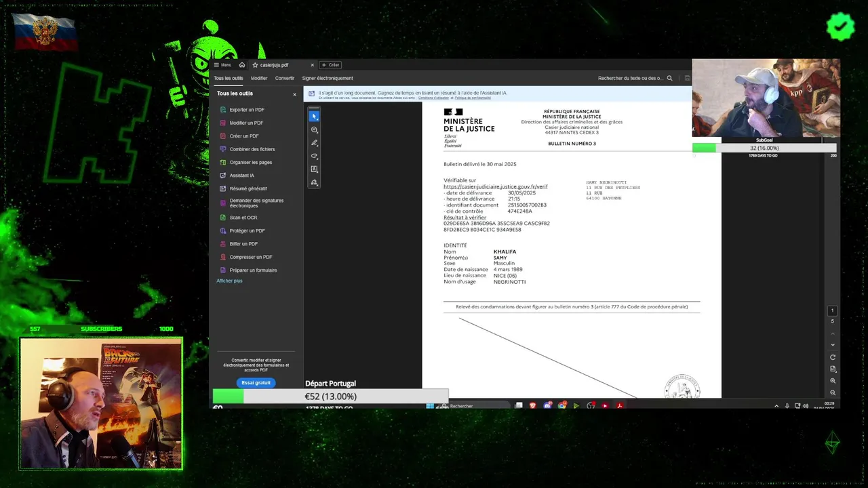Click the birthplace value "NICE (06)"

tap(505, 276)
